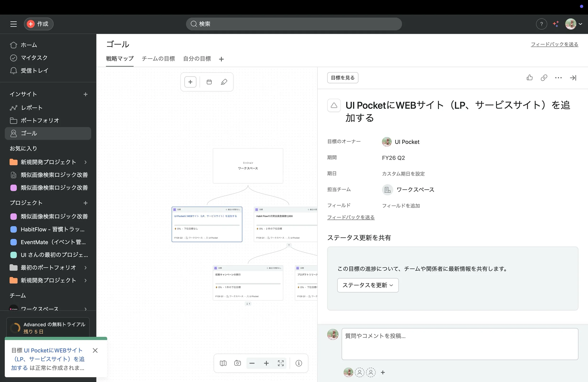The width and height of the screenshot is (588, 382).
Task: Add collaborator with plus icon
Action: [x=383, y=372]
